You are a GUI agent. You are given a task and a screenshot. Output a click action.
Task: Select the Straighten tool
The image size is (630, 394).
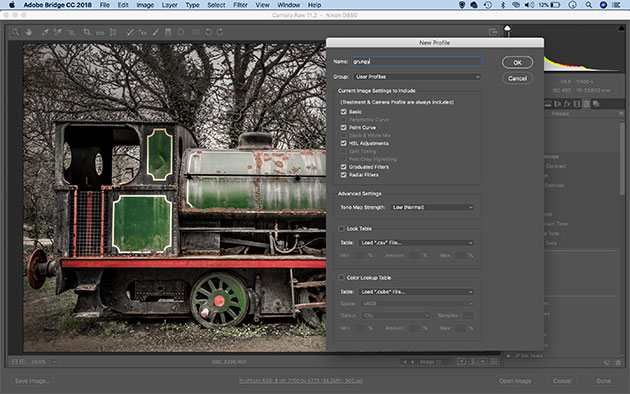100,32
